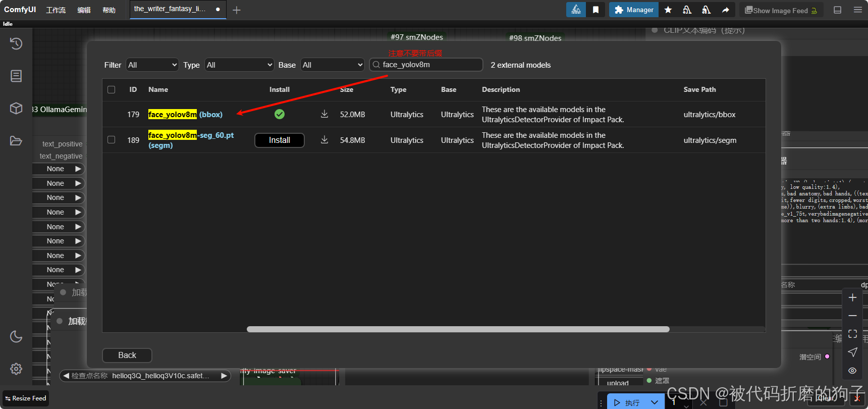The image size is (868, 409).
Task: Open the Base dropdown set to All
Action: (x=333, y=65)
